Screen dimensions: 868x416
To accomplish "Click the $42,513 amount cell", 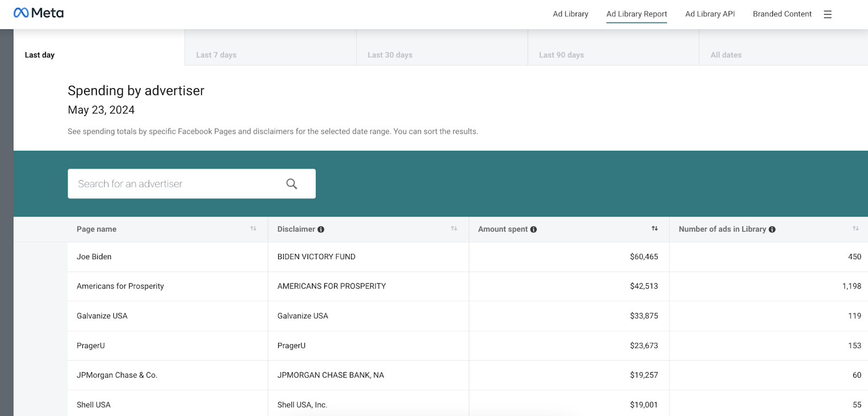I will point(569,286).
